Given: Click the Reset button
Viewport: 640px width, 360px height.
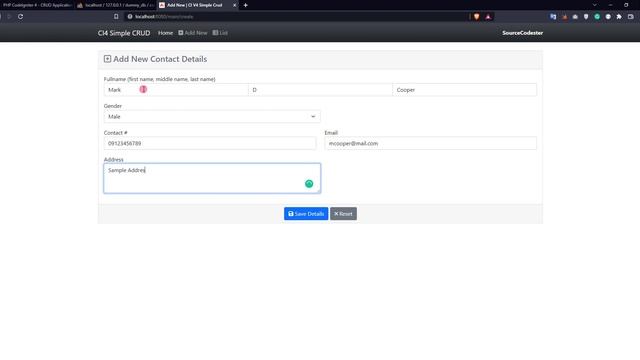Looking at the screenshot, I should 343,213.
